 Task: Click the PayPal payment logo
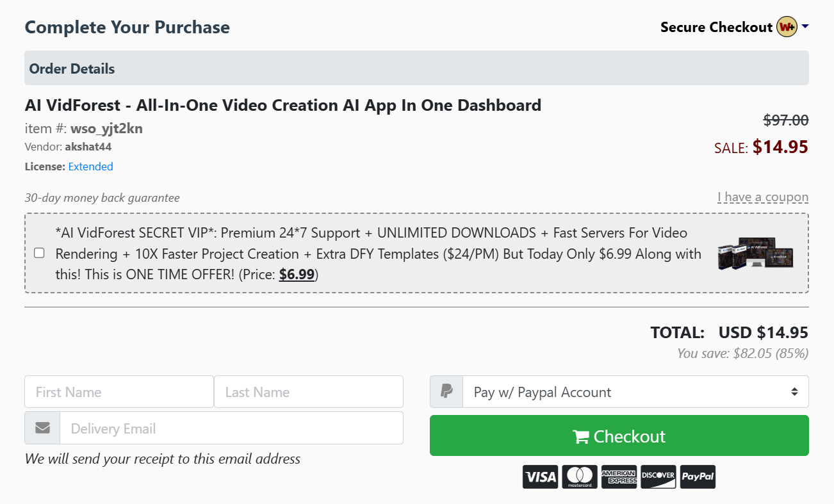pyautogui.click(x=698, y=476)
